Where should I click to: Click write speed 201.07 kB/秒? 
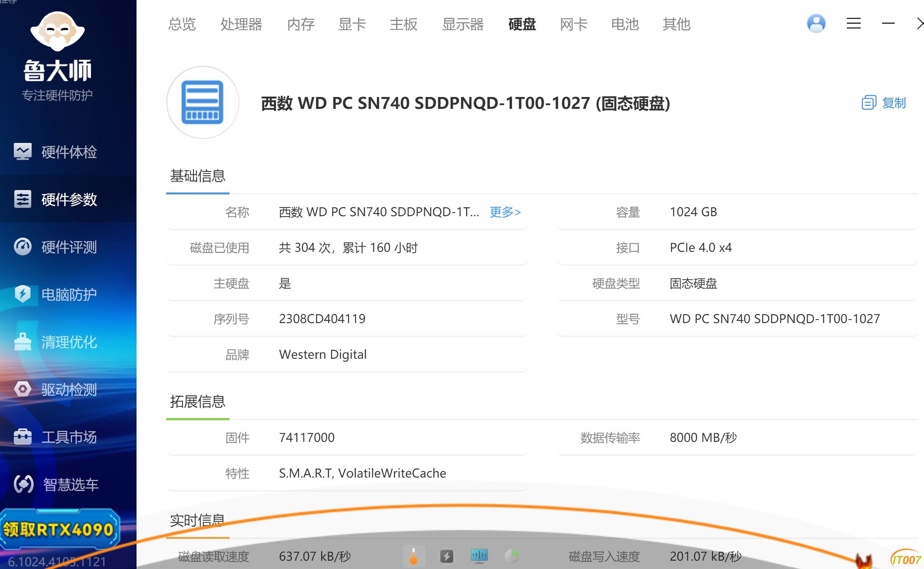point(706,556)
